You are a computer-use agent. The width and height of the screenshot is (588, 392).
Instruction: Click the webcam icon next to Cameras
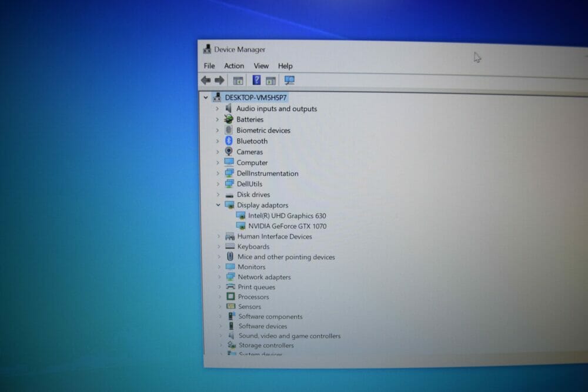point(229,152)
